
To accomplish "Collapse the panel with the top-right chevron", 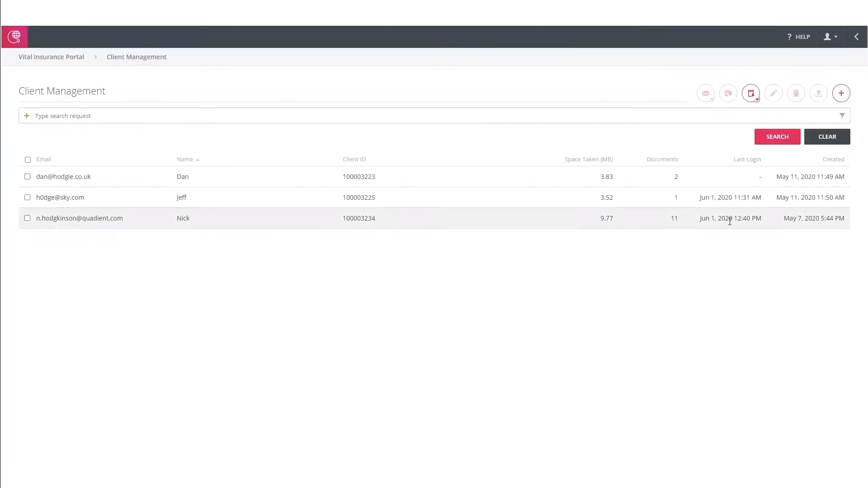I will pyautogui.click(x=856, y=37).
